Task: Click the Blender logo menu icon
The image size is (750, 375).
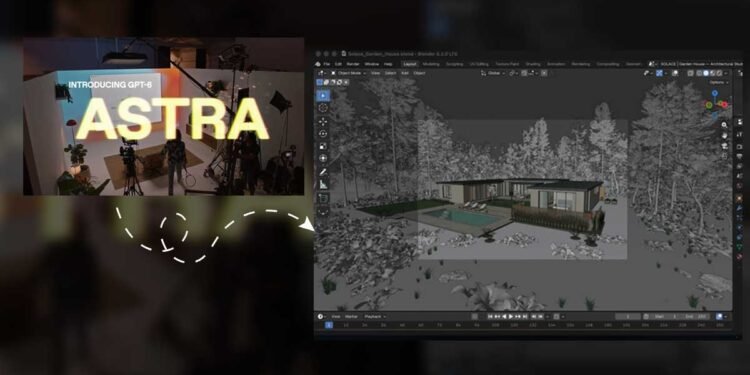Action: click(x=318, y=64)
